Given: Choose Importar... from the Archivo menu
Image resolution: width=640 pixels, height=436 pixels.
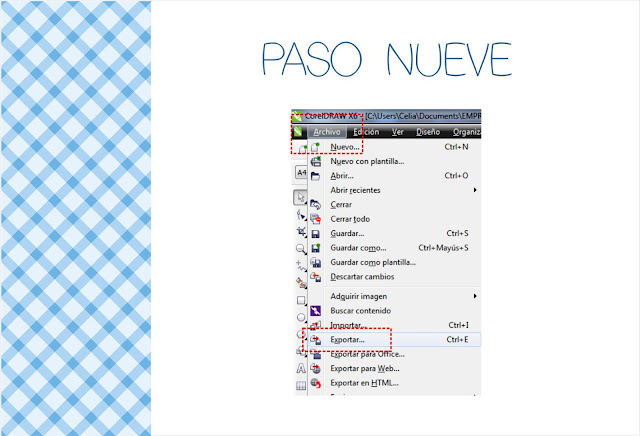Looking at the screenshot, I should (x=395, y=325).
